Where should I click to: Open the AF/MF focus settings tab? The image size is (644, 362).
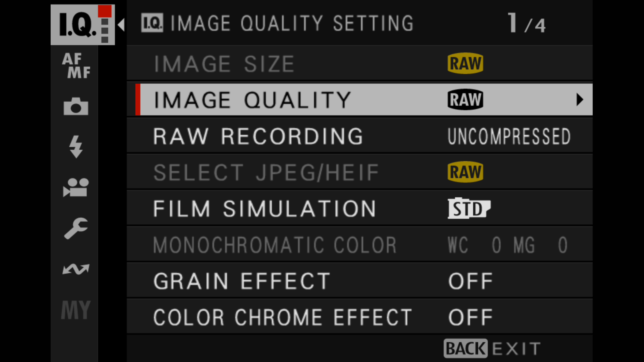click(x=76, y=66)
